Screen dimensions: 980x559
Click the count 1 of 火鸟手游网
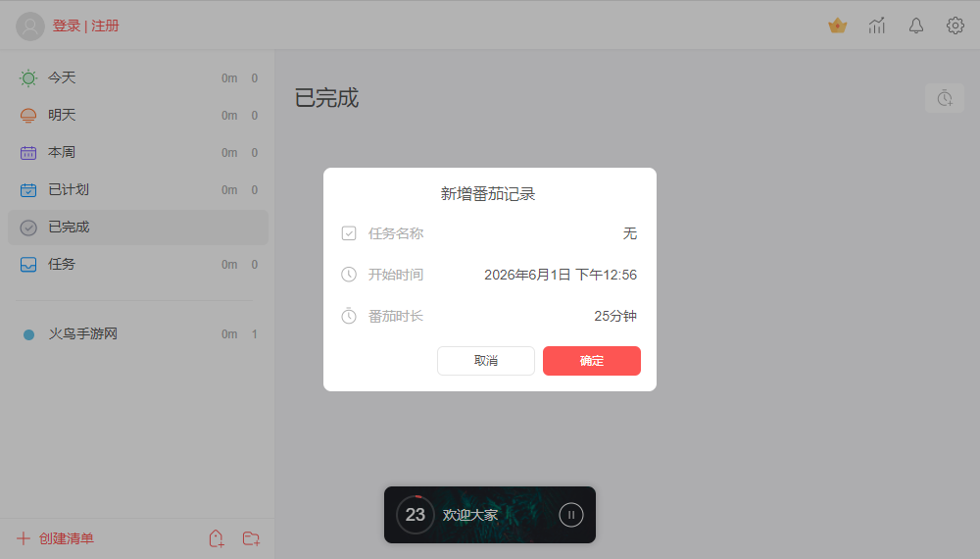pyautogui.click(x=255, y=334)
